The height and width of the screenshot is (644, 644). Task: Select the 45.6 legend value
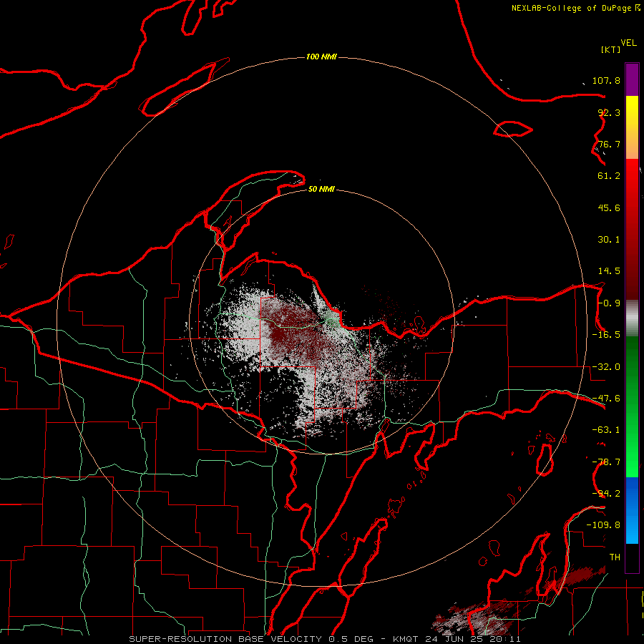tap(609, 208)
